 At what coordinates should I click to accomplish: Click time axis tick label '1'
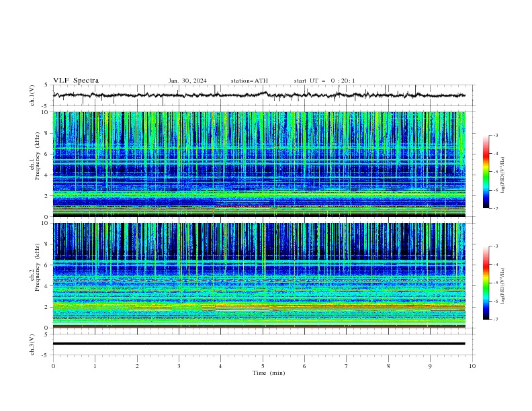pos(95,366)
